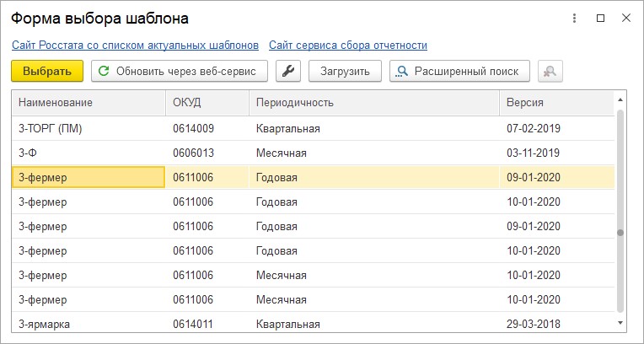Select the 3-ярмарка row
644x344 pixels.
pos(313,324)
